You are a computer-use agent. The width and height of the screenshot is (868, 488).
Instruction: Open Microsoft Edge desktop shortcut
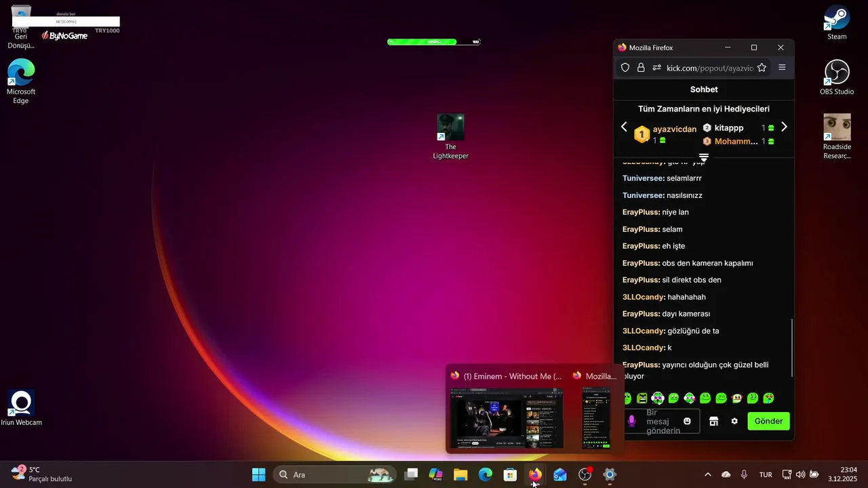click(x=21, y=82)
